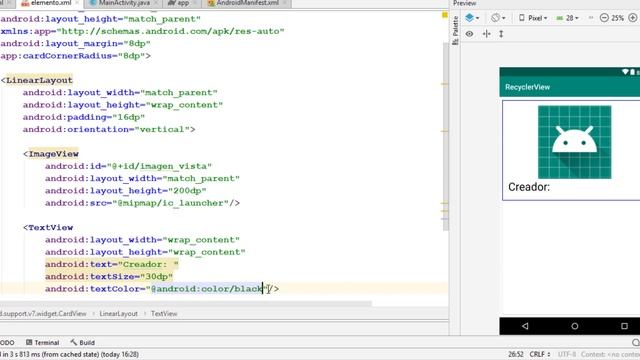
Task: Click the horizontal expand arrows icon
Action: [x=487, y=34]
